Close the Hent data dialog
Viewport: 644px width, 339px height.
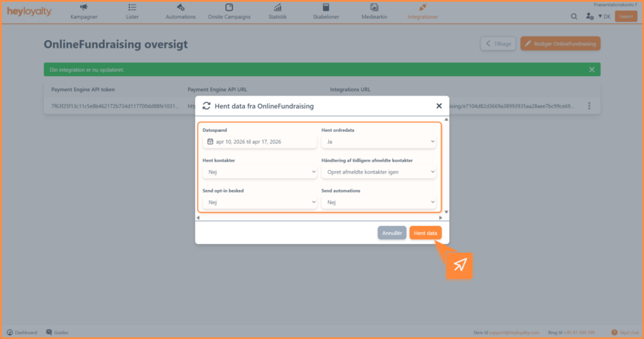(x=439, y=106)
